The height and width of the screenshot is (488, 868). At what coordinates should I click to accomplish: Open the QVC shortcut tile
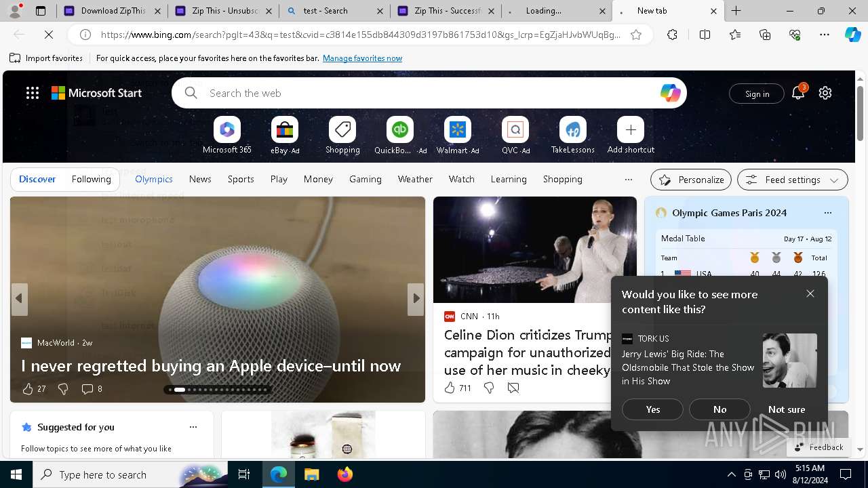515,129
